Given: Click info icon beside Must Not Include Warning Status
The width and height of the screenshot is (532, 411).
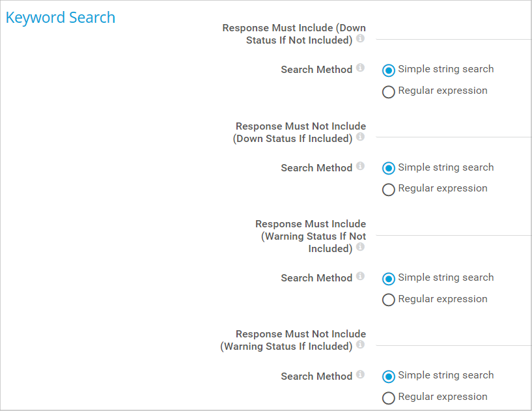Looking at the screenshot, I should click(360, 345).
